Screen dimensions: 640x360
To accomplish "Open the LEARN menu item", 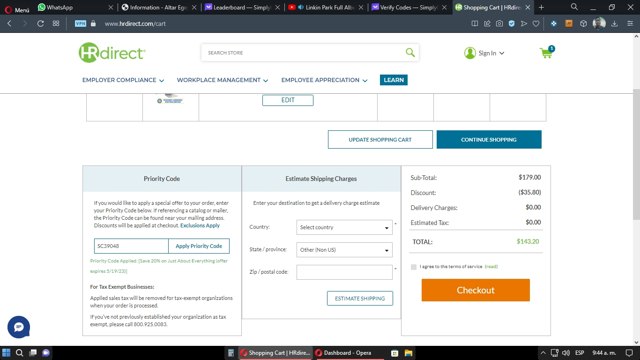I will tap(393, 80).
